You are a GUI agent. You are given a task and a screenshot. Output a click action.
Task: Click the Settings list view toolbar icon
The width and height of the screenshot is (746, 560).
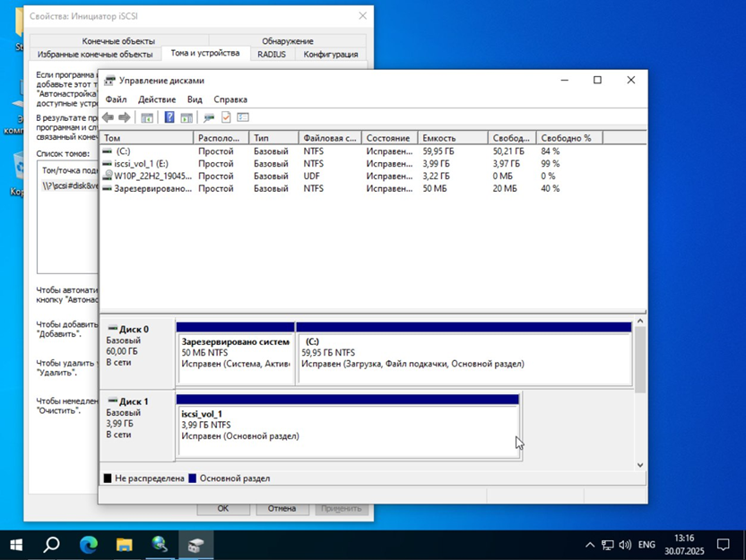pos(243,117)
